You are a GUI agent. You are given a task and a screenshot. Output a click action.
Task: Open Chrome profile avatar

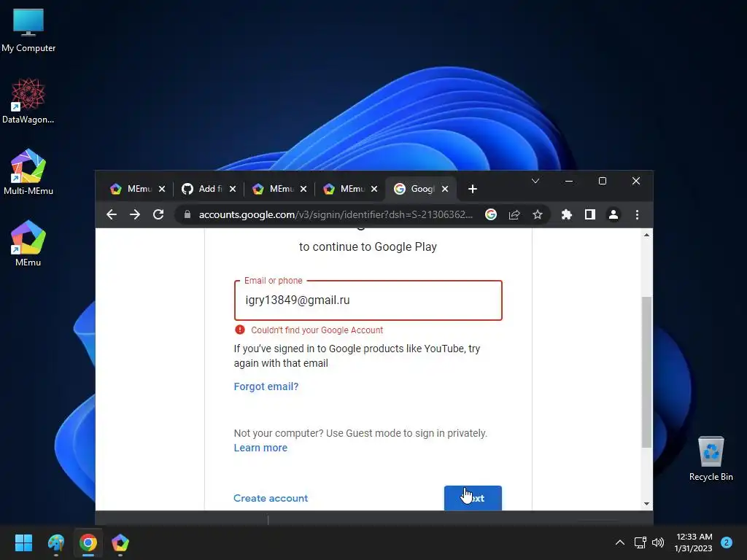click(x=614, y=215)
